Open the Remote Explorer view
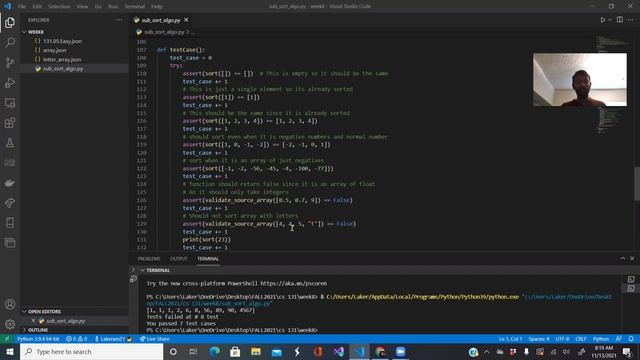This screenshot has height=360, width=640. pyautogui.click(x=10, y=102)
